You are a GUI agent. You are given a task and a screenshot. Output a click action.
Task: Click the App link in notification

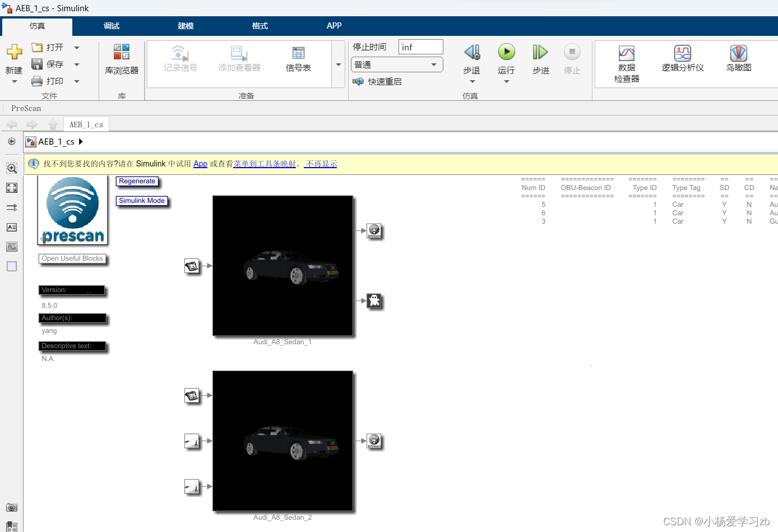pos(200,164)
